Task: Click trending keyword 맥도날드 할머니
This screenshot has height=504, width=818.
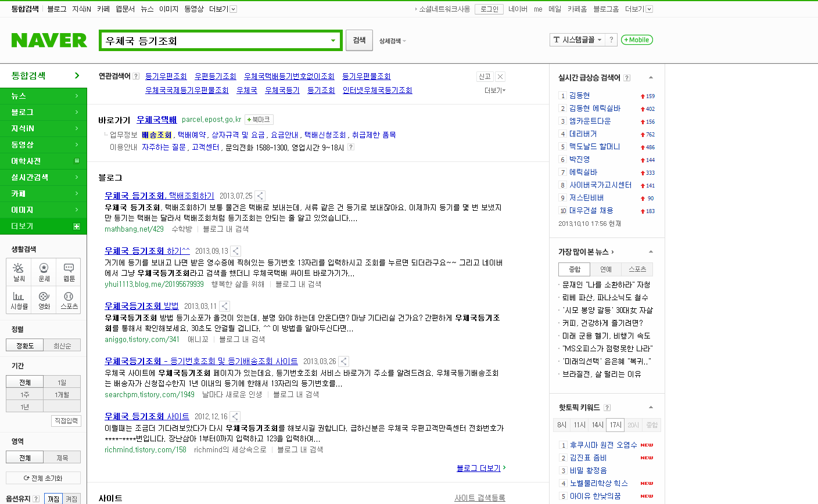Action: (594, 147)
